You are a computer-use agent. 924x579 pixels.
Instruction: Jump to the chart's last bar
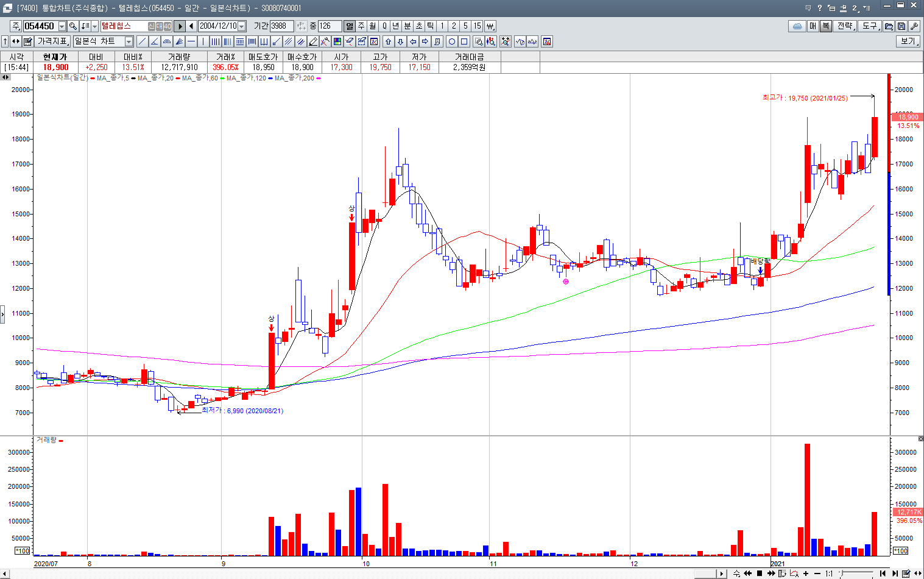895,574
